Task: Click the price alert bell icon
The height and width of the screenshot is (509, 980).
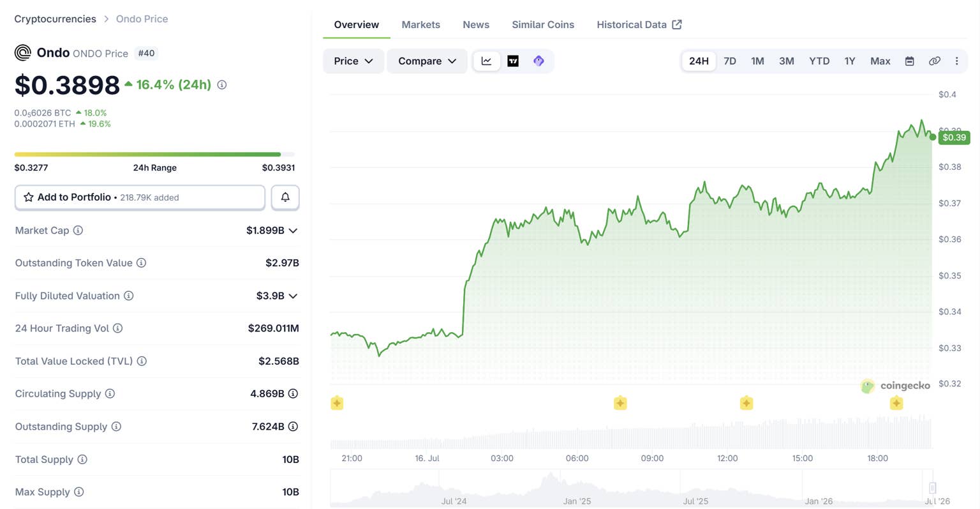Action: pos(285,197)
